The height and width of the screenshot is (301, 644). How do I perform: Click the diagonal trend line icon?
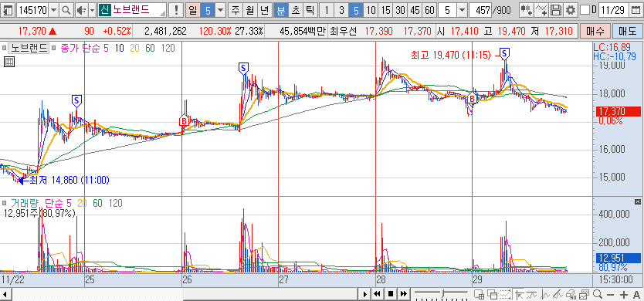click(x=558, y=294)
